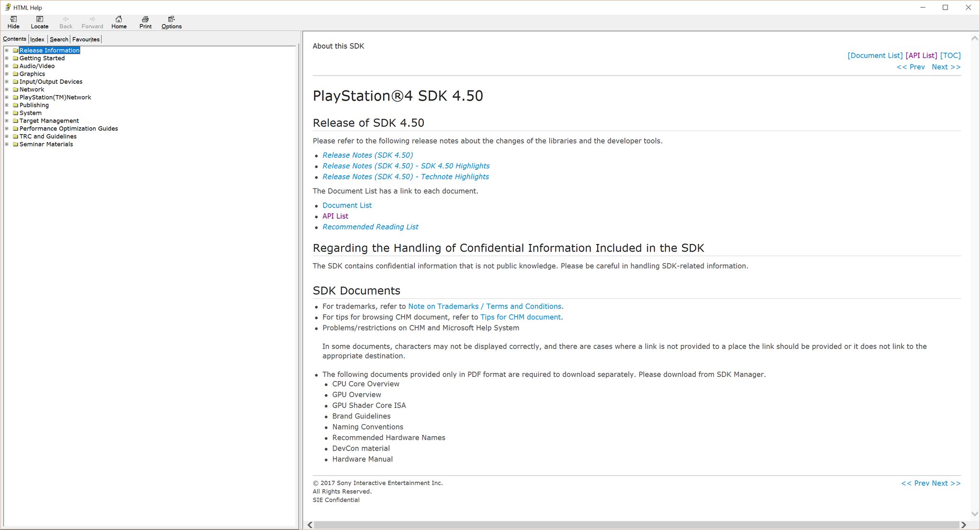Open Note on Trademarks / Terms link
980x530 pixels.
(485, 306)
